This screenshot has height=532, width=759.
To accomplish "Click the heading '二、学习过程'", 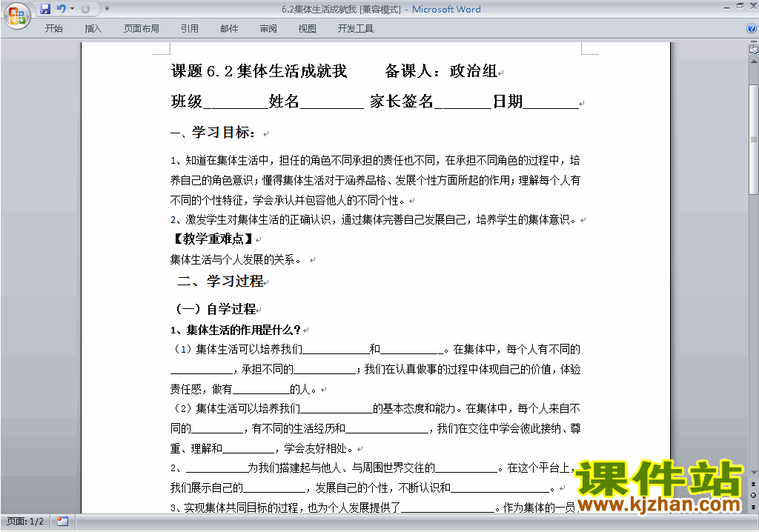I will [220, 281].
